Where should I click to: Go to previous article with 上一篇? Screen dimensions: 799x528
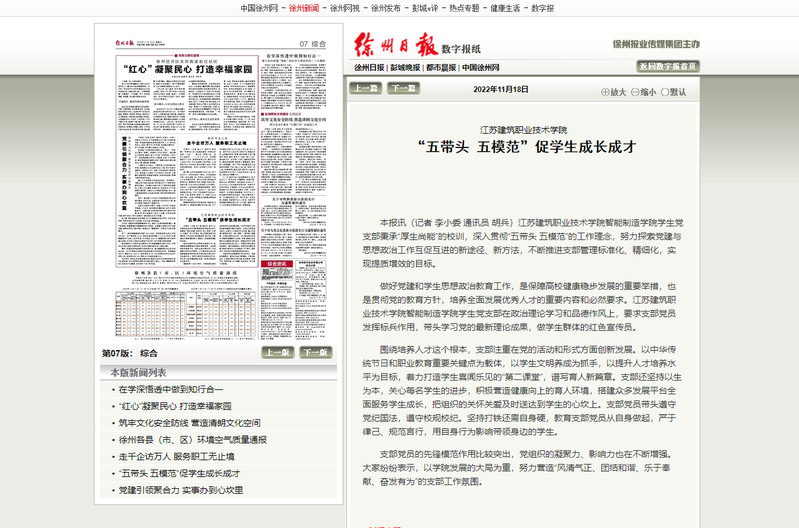coord(364,88)
